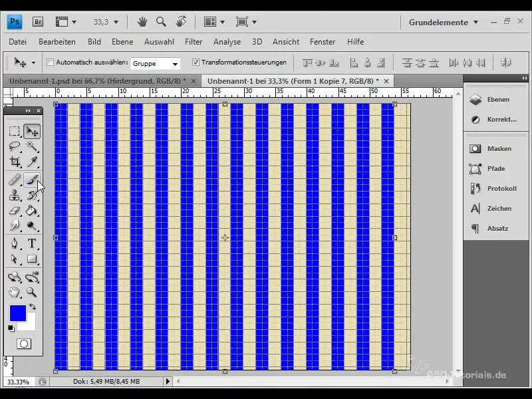Image resolution: width=532 pixels, height=399 pixels.
Task: Toggle Quick Mask mode
Action: (x=24, y=344)
